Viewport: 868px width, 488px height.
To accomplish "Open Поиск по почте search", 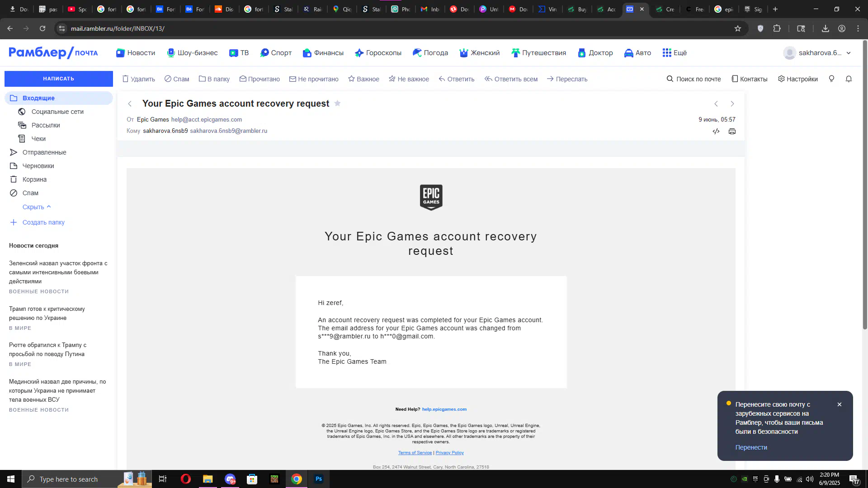I will tap(693, 79).
